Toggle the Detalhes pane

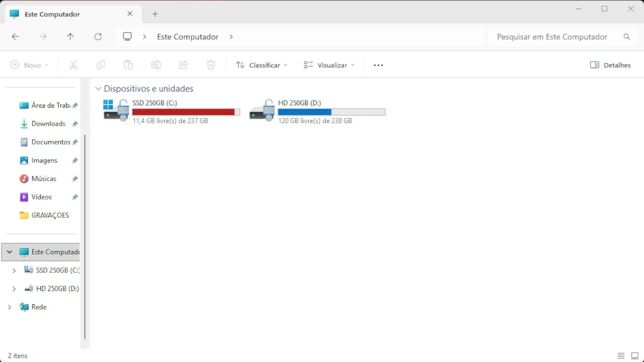click(x=610, y=65)
